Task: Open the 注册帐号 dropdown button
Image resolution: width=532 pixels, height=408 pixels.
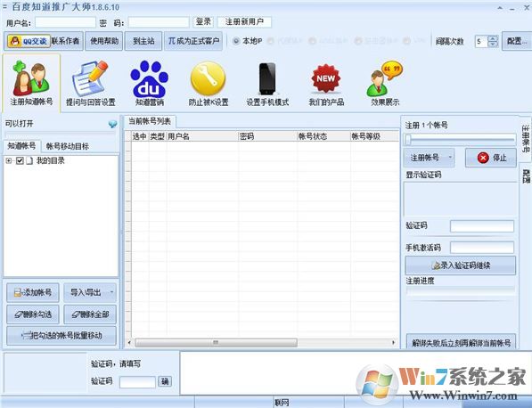Action: (430, 158)
